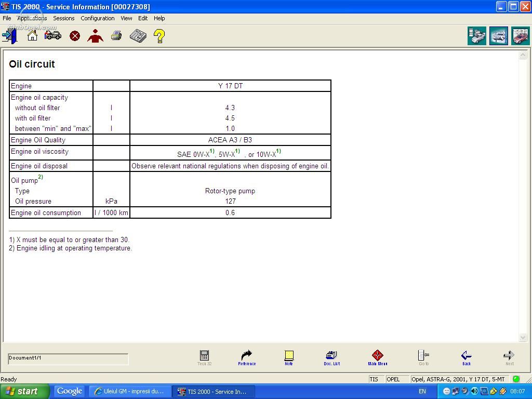Open the File menu

click(x=7, y=18)
